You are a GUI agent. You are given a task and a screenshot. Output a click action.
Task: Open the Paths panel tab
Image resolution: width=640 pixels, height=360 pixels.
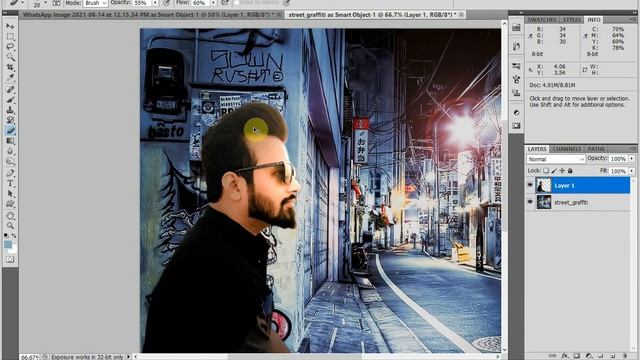point(596,149)
